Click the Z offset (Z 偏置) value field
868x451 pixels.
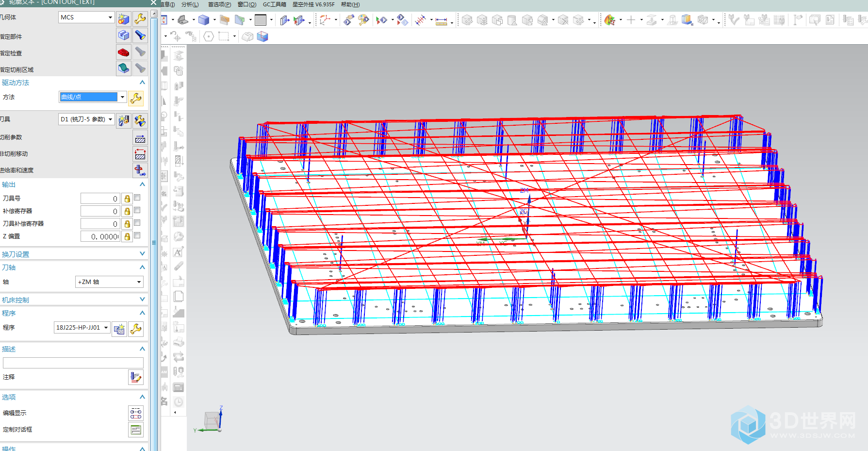click(x=100, y=236)
